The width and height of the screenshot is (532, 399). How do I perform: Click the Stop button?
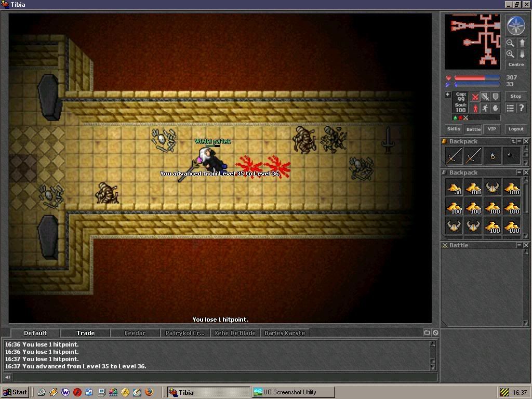516,96
